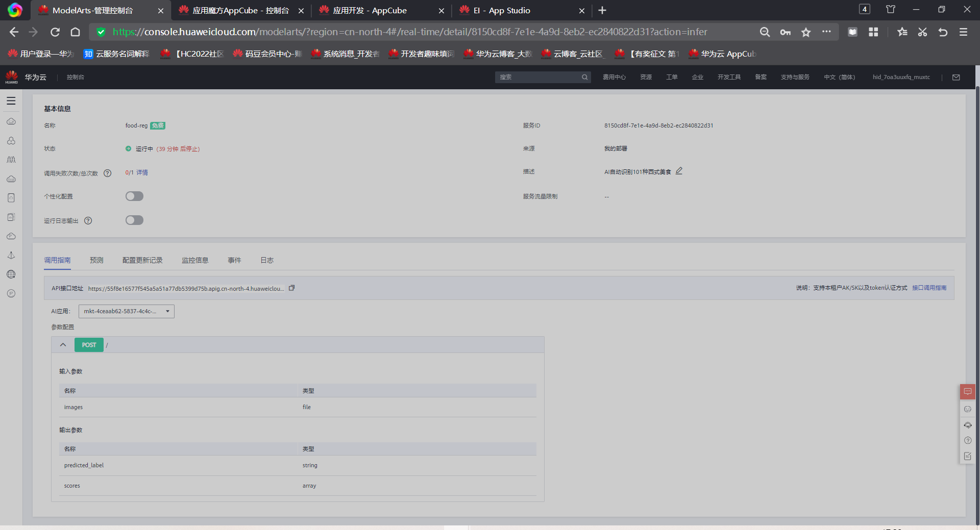
Task: Click the four-squares apps grid icon
Action: pyautogui.click(x=873, y=32)
